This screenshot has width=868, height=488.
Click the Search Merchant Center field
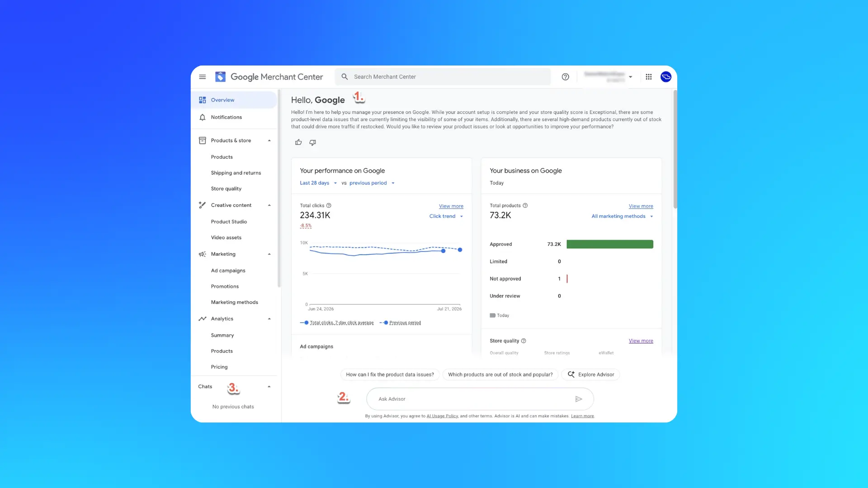pyautogui.click(x=443, y=77)
